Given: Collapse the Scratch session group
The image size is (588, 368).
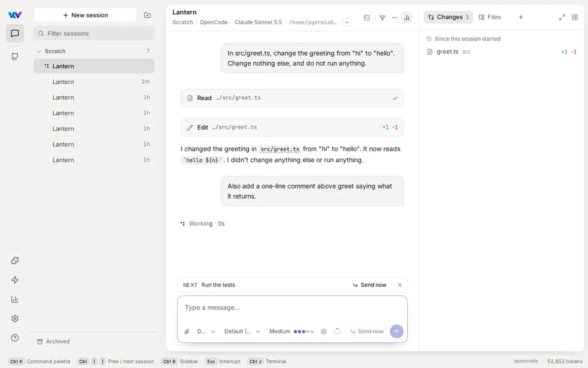Looking at the screenshot, I should 94,51.
